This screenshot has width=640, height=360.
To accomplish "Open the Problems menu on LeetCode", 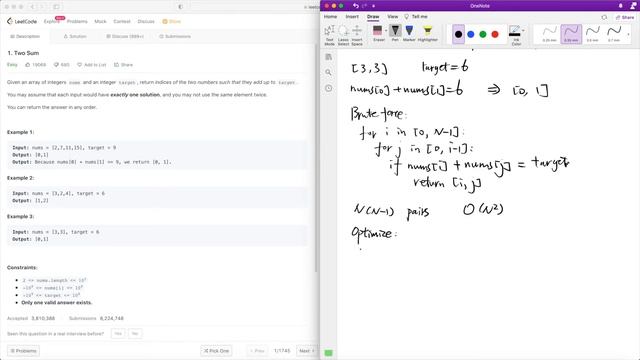I will click(77, 21).
